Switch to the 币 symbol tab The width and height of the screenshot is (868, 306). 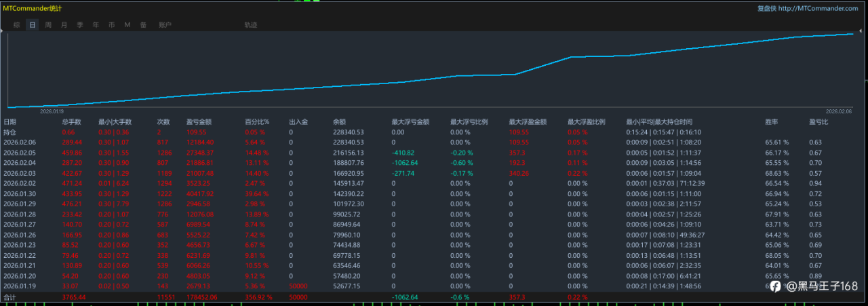click(x=112, y=25)
